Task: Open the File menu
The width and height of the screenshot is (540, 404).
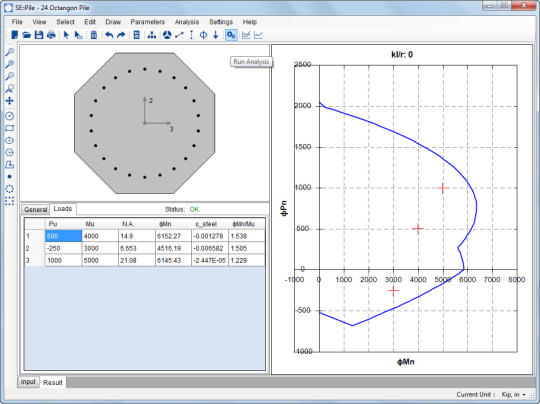Action: point(17,22)
